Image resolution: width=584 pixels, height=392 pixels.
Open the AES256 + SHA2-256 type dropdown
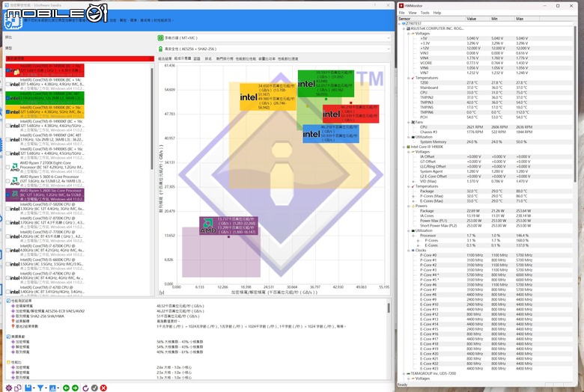pos(274,49)
